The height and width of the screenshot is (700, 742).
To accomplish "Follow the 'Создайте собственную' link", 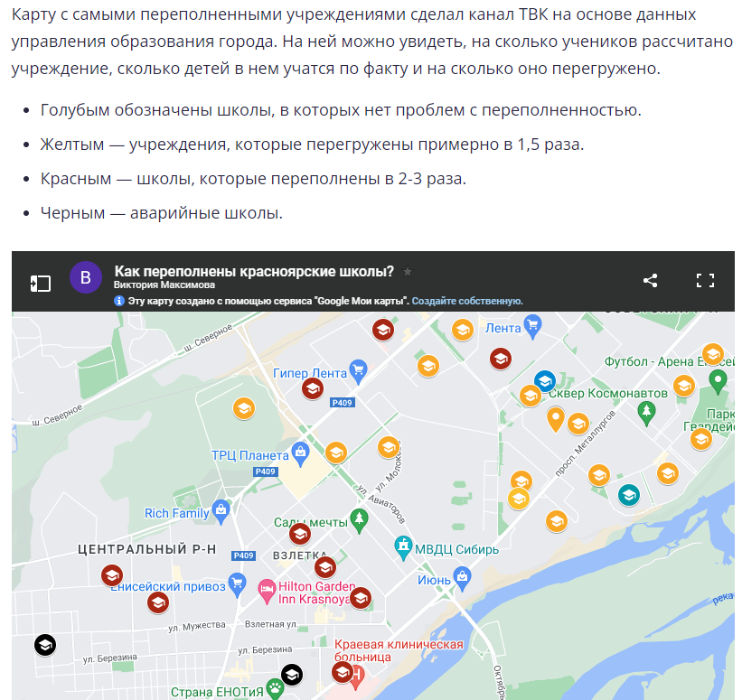I will tap(467, 301).
